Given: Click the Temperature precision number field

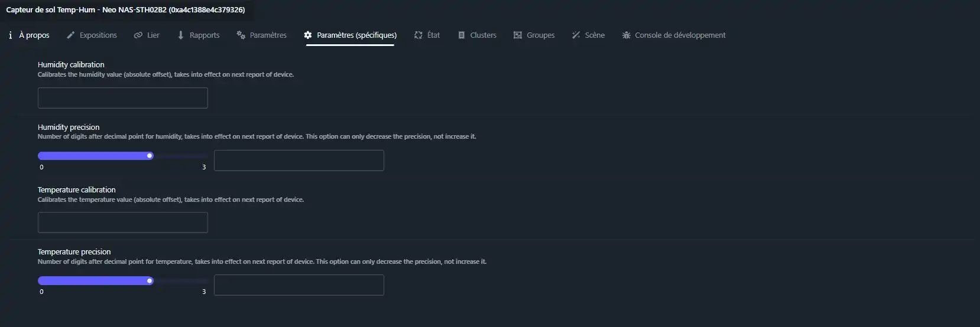Looking at the screenshot, I should click(298, 285).
